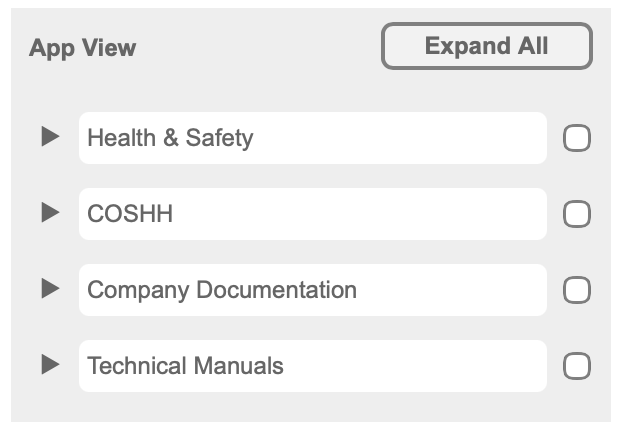This screenshot has width=622, height=432.
Task: Check the COSHH checkbox
Action: 577,214
